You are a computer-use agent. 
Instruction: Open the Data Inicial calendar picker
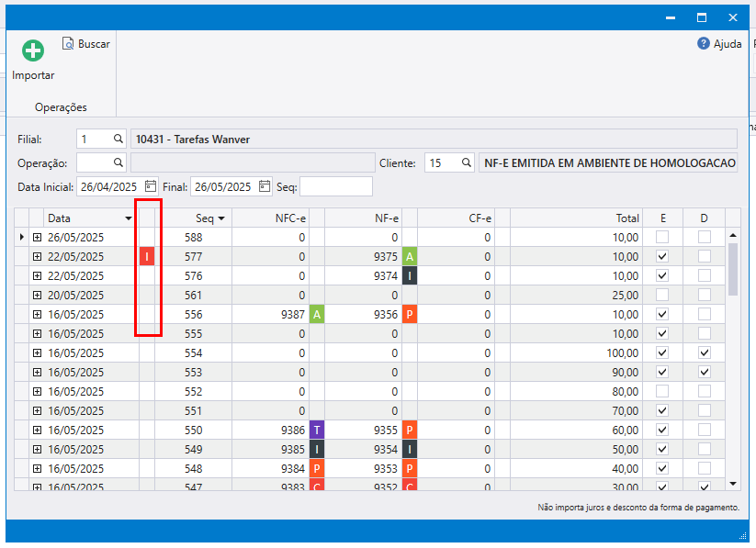coord(150,186)
